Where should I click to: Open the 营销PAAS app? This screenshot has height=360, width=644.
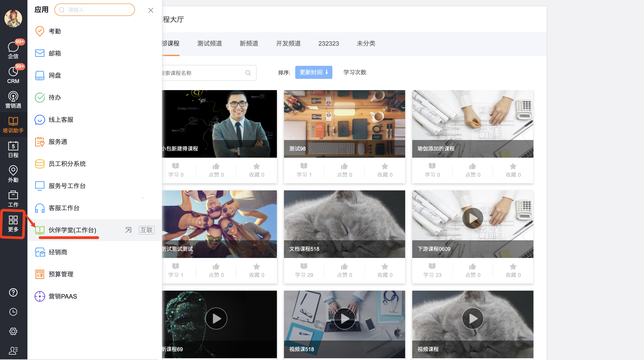tap(94, 296)
